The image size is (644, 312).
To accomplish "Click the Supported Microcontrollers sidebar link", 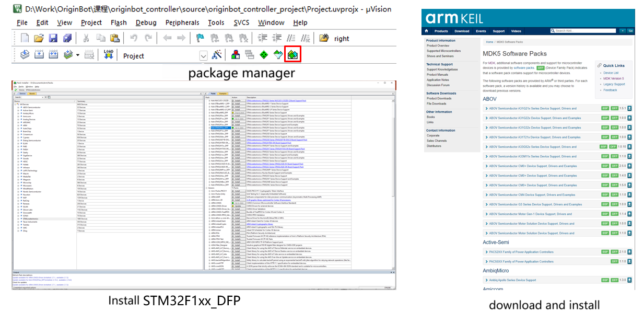I will tap(443, 51).
